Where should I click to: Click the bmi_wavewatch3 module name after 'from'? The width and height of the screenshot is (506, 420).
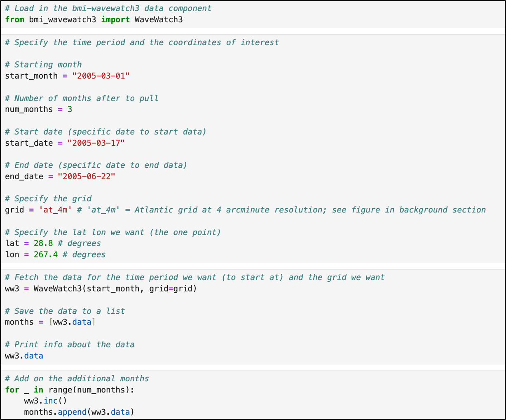point(63,20)
